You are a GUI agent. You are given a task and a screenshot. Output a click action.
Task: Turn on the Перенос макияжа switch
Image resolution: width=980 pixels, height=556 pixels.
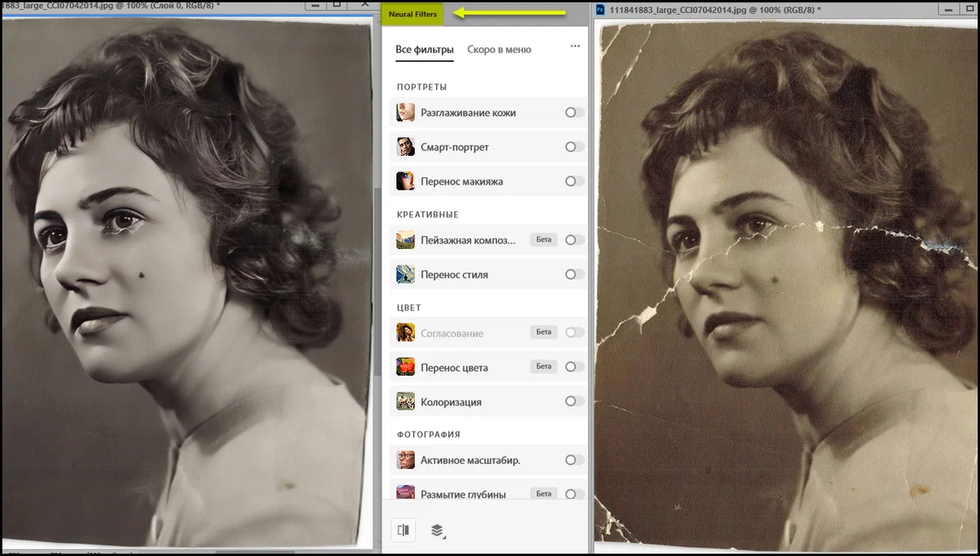tap(574, 181)
